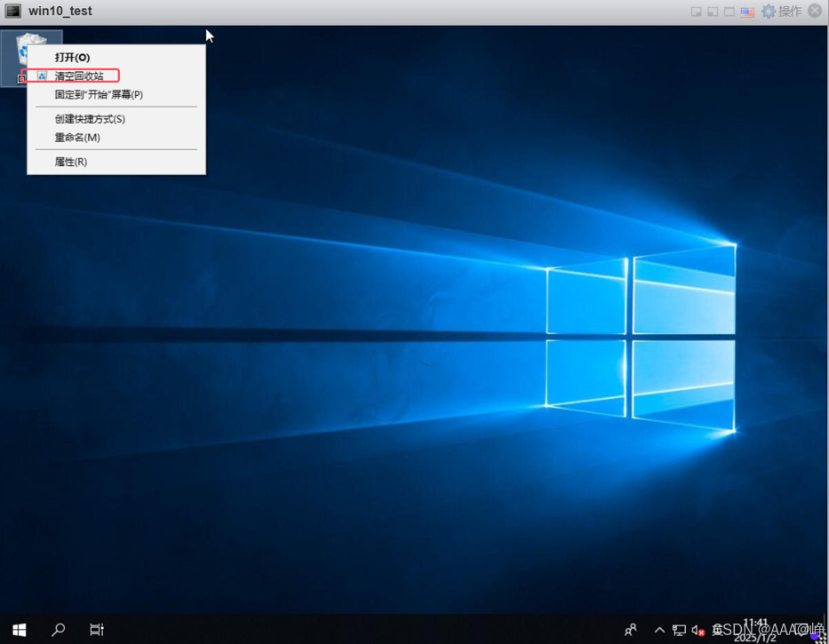Open the Windows Start button
Image resolution: width=829 pixels, height=644 pixels.
(x=19, y=629)
